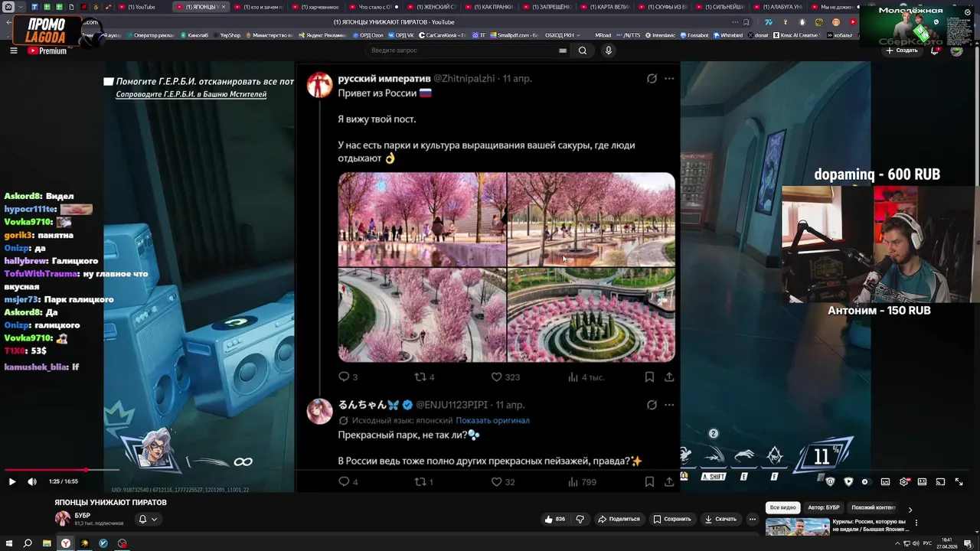Open the Fossabot bookmark
Viewport: 980px width, 551px height.
click(694, 35)
